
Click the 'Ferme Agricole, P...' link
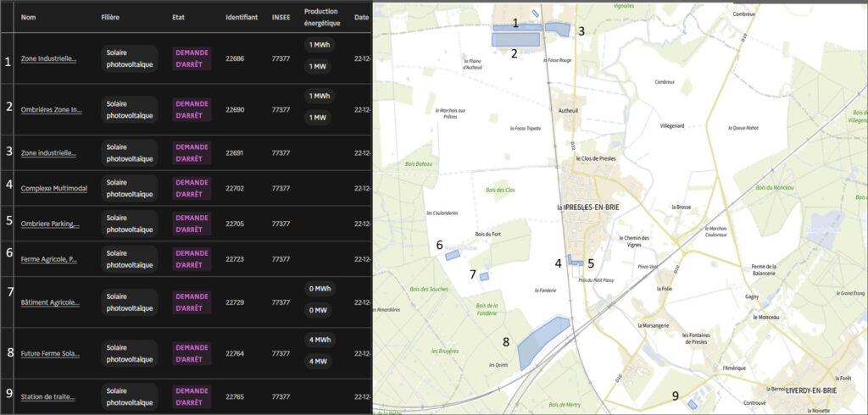click(48, 259)
